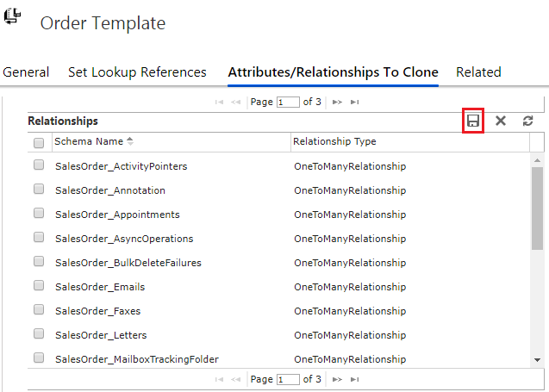Click the save icon in the Relationships header
Image resolution: width=549 pixels, height=392 pixels.
click(473, 121)
